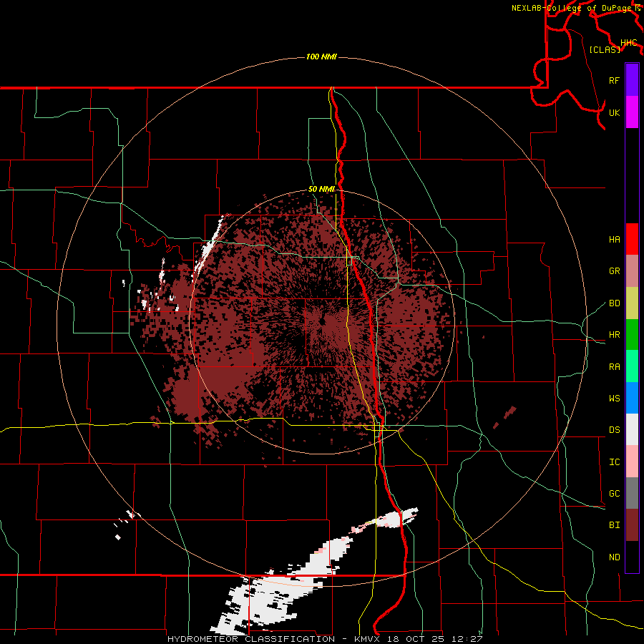Click the black ND legend swatch
The width and height of the screenshot is (644, 644).
click(632, 557)
